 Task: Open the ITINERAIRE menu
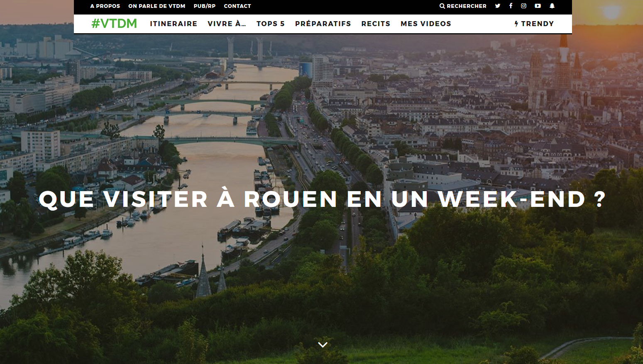pyautogui.click(x=174, y=24)
